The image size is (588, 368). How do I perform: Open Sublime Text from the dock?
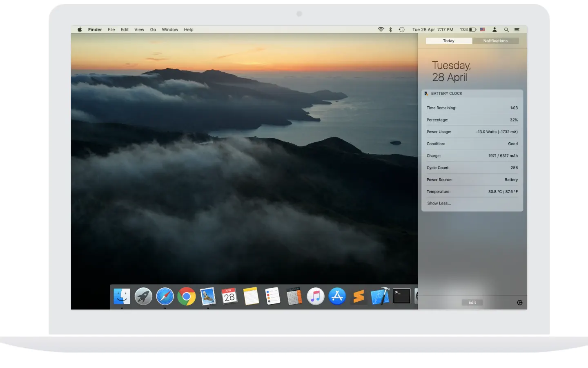coord(359,296)
